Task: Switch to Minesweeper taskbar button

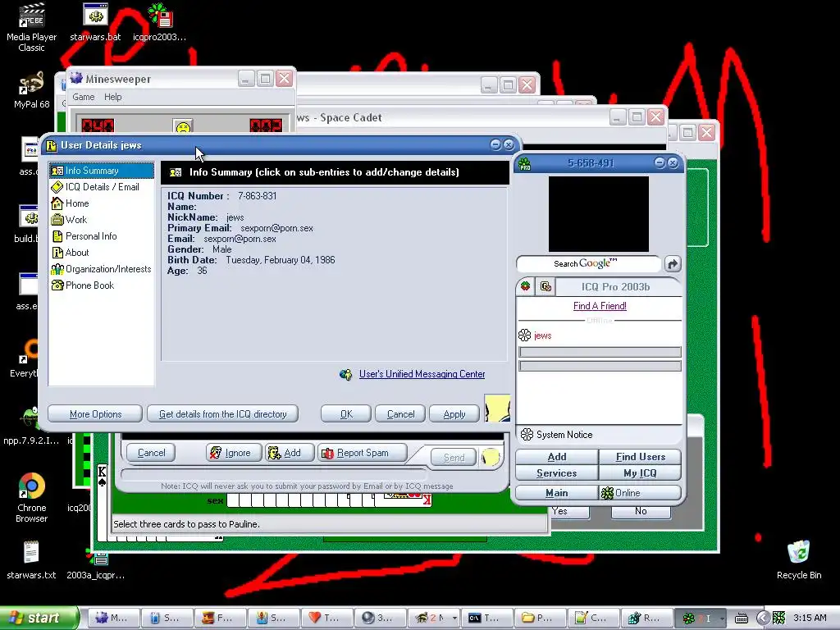Action: point(113,618)
